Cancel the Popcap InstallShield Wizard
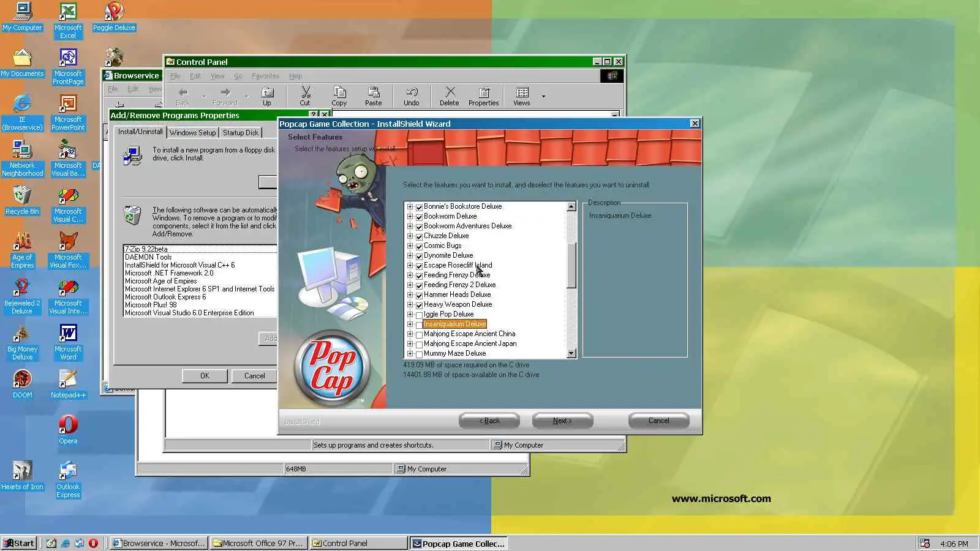 click(x=659, y=421)
